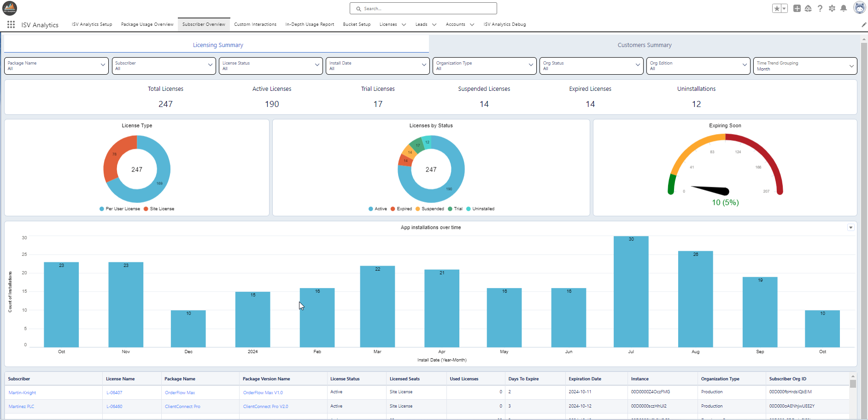The image size is (868, 420).
Task: Open the ISV Analytics Debug tab
Action: 504,24
